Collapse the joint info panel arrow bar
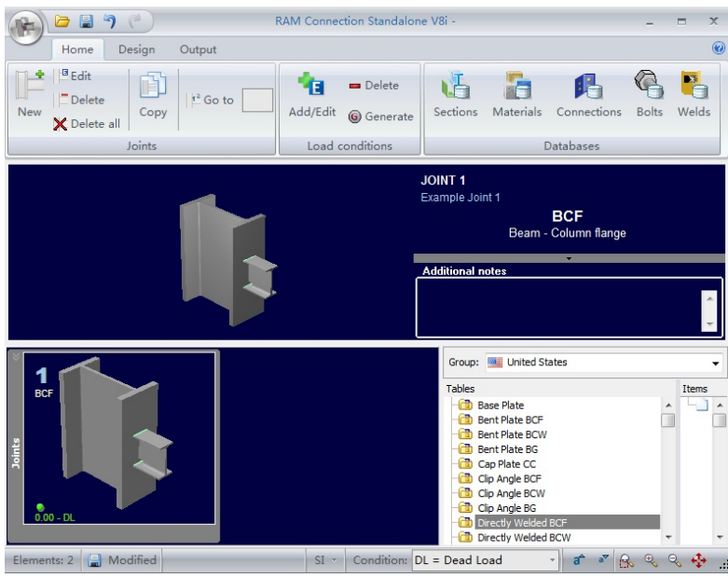 (x=569, y=258)
